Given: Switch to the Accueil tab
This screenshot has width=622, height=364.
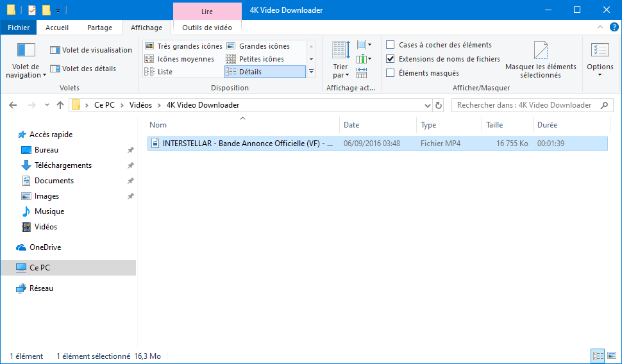Looking at the screenshot, I should (x=56, y=28).
